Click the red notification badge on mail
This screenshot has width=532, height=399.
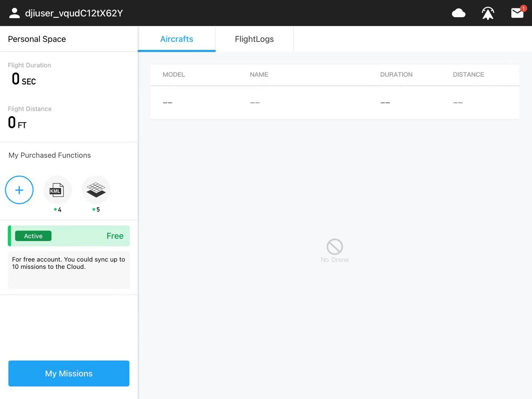tap(524, 8)
